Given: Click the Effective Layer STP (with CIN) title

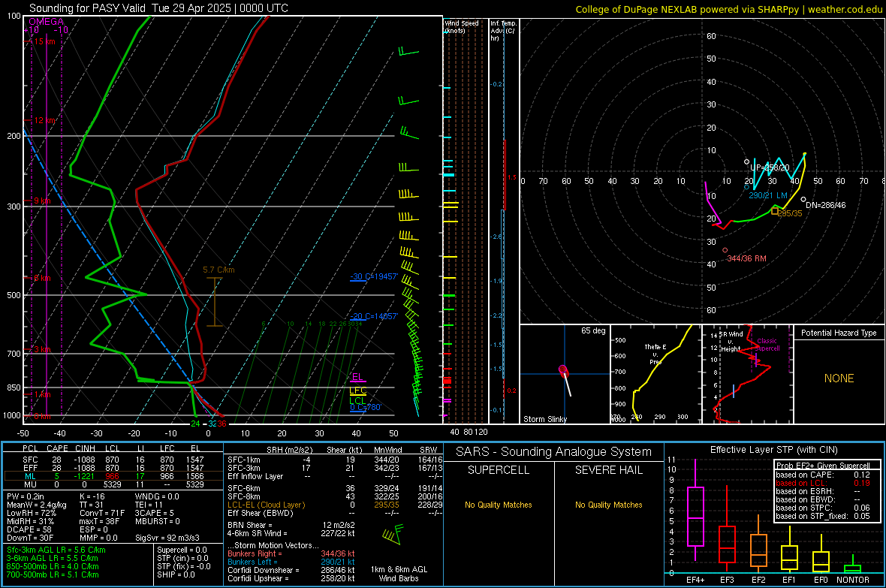Looking at the screenshot, I should pyautogui.click(x=773, y=450).
